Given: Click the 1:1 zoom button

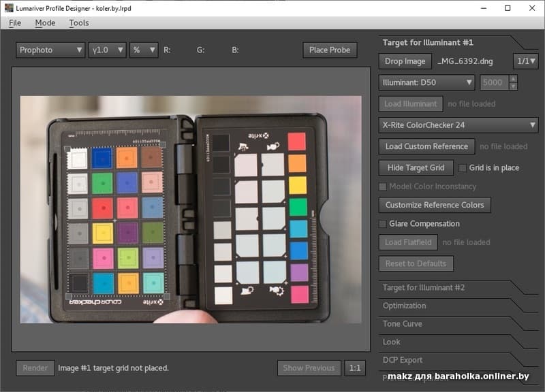Looking at the screenshot, I should (355, 368).
